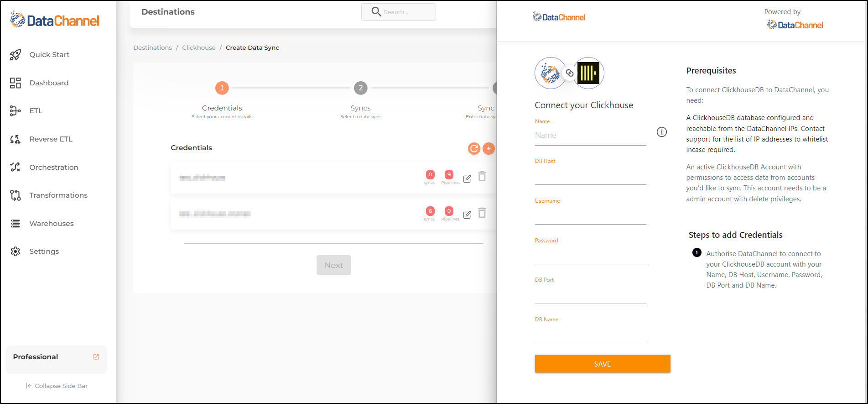The image size is (868, 404).
Task: Open the Orchestration icon in sidebar
Action: tap(16, 167)
